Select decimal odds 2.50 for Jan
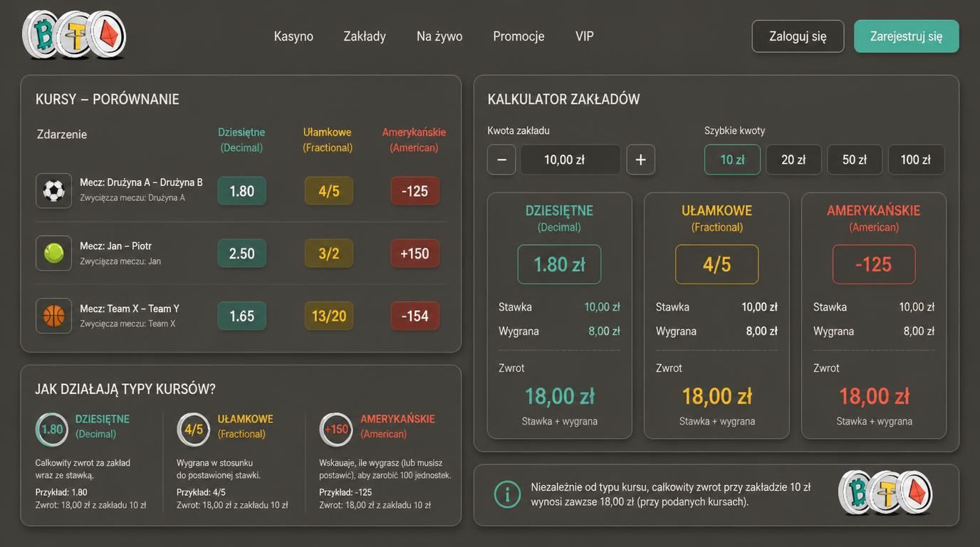 tap(242, 254)
